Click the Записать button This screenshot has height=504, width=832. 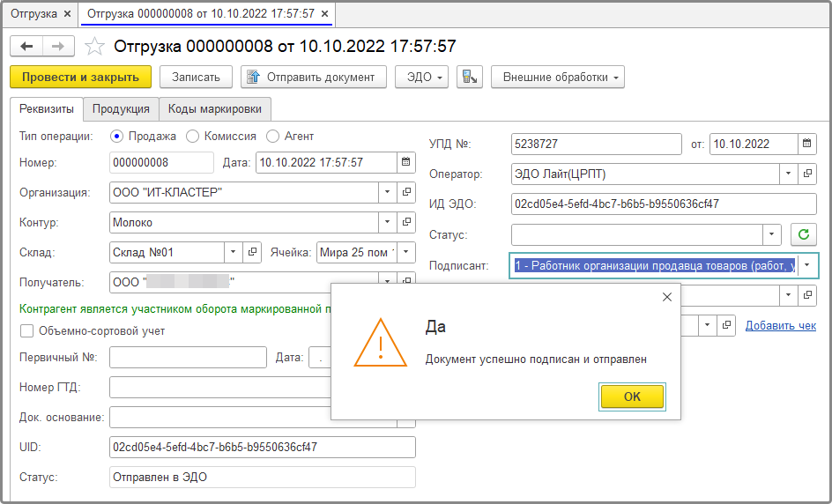[x=196, y=77]
